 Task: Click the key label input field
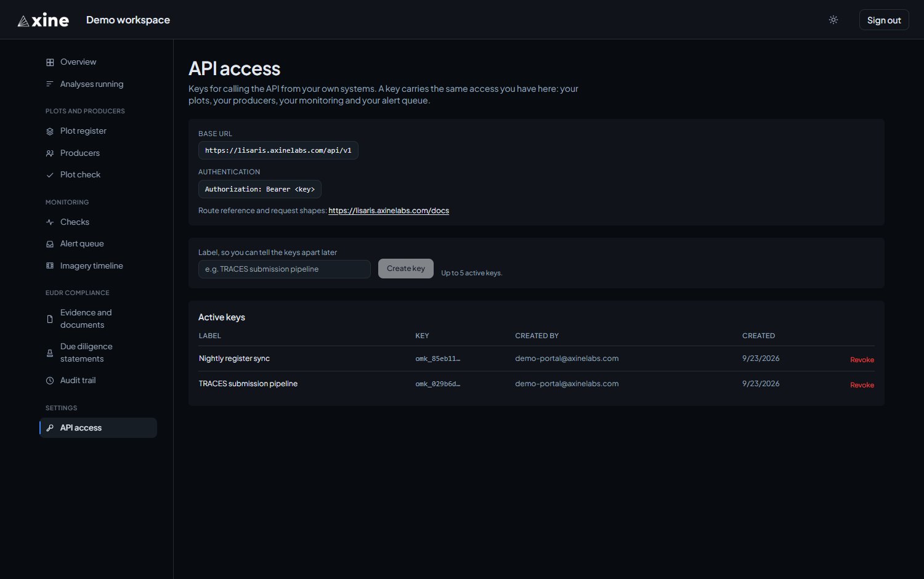(x=285, y=269)
